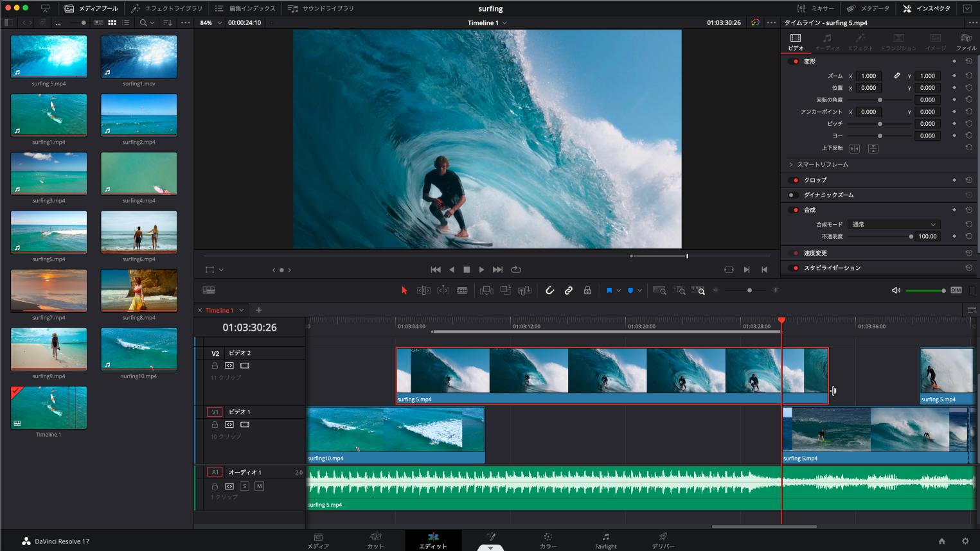
Task: Open the marker color dropdown arrow
Action: point(639,290)
